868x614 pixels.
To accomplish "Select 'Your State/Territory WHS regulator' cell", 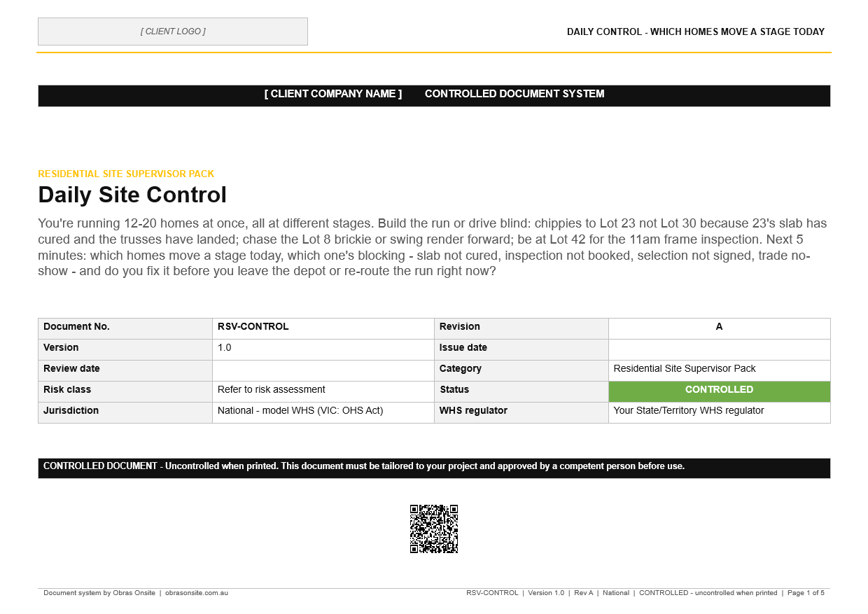I will click(719, 412).
